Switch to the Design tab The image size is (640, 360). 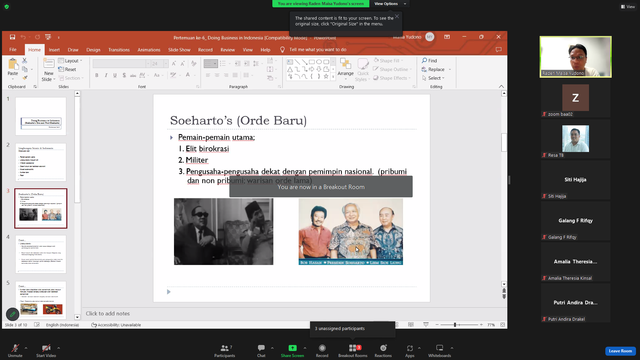pos(93,50)
